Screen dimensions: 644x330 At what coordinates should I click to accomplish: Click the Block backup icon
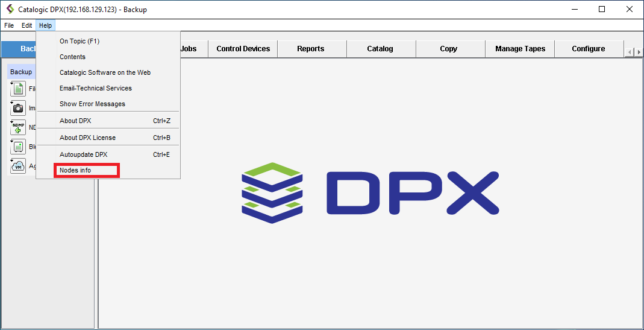click(x=18, y=147)
